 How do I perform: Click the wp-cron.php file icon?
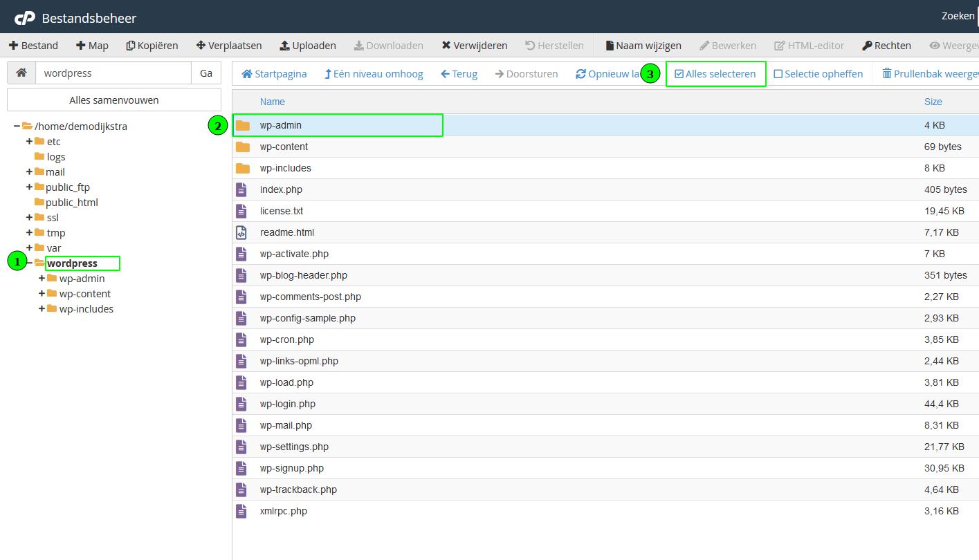[x=241, y=339]
